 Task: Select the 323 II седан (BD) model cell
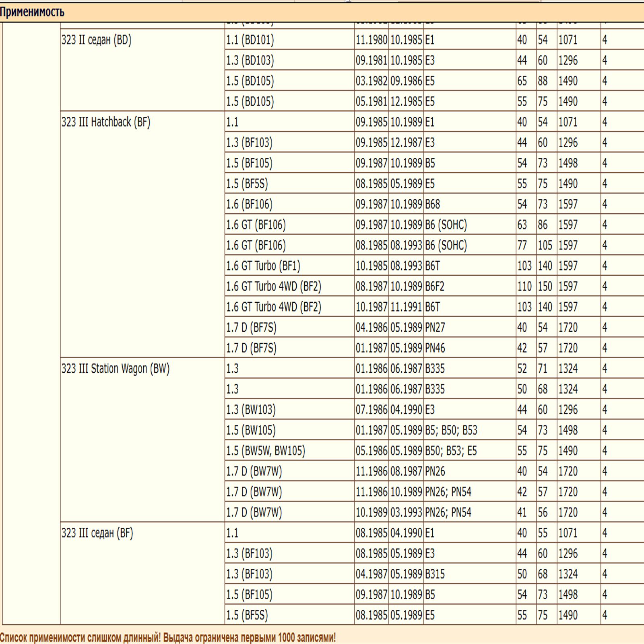(97, 40)
